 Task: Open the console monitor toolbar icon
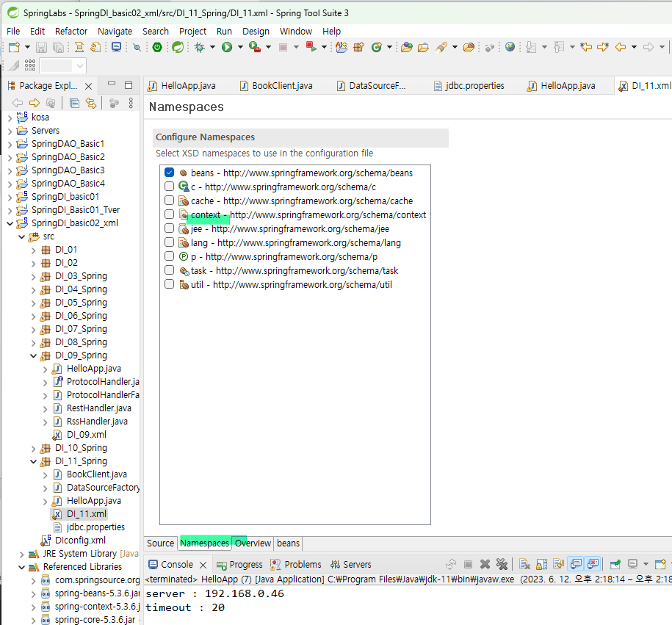[116, 47]
